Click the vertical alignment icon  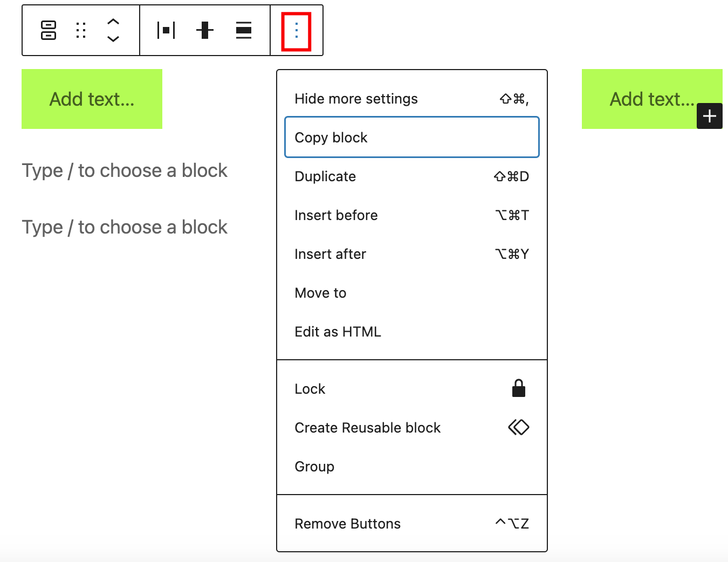pos(204,30)
